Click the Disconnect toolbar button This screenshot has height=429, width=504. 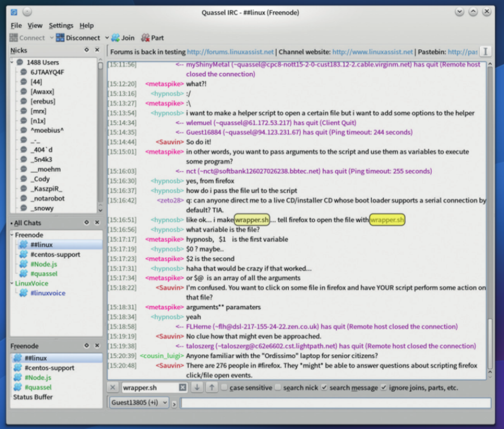(78, 38)
